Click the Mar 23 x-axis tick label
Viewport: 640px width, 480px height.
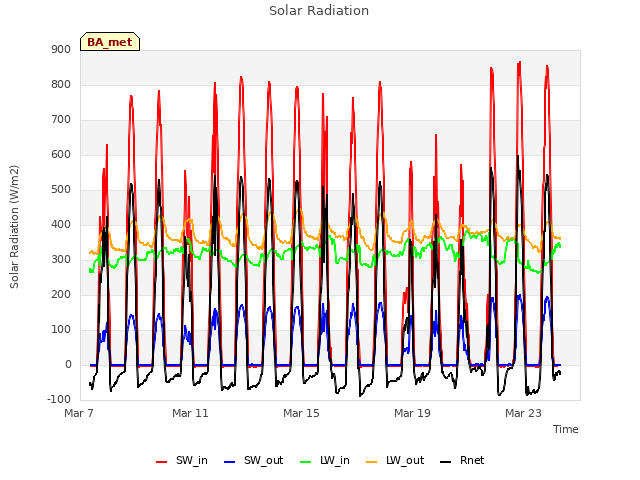tap(523, 413)
